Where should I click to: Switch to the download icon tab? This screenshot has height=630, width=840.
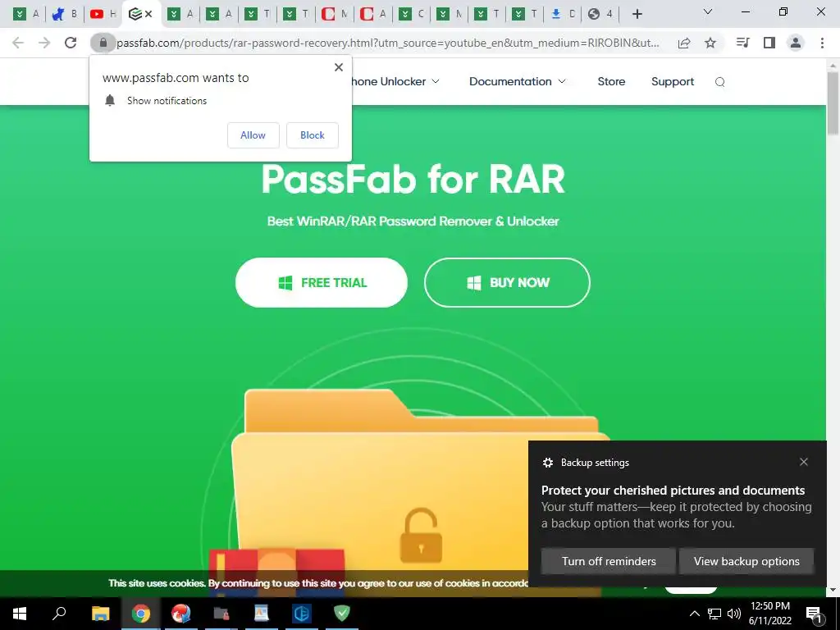click(x=563, y=14)
